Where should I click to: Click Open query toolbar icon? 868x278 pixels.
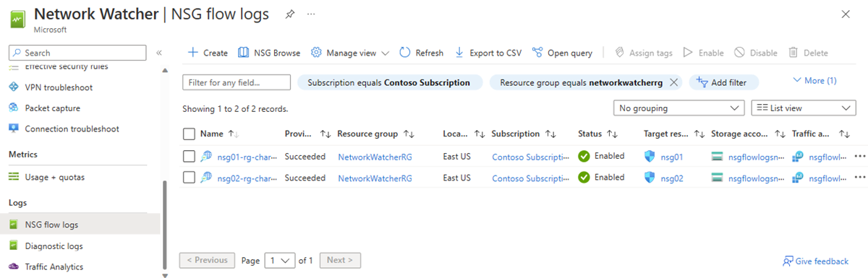point(537,53)
